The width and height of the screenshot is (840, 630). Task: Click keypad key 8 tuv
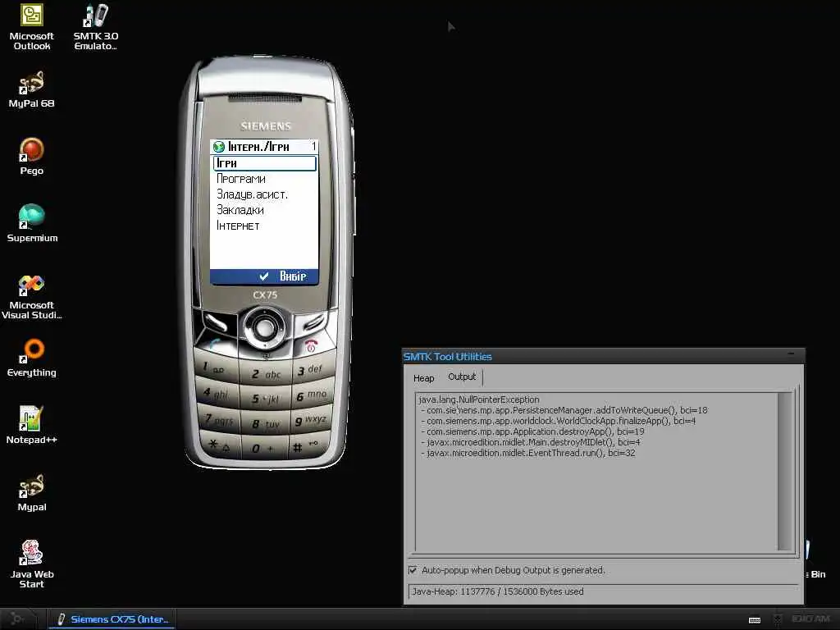[267, 424]
